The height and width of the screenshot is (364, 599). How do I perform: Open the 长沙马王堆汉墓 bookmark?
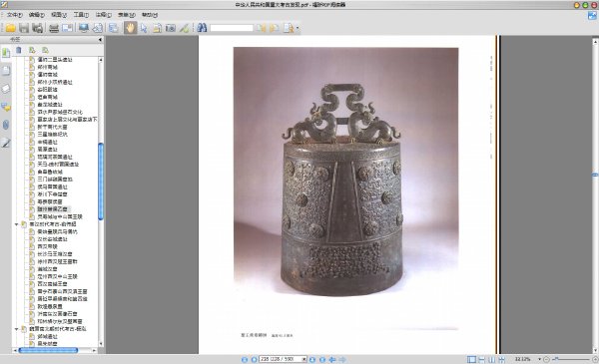55,254
